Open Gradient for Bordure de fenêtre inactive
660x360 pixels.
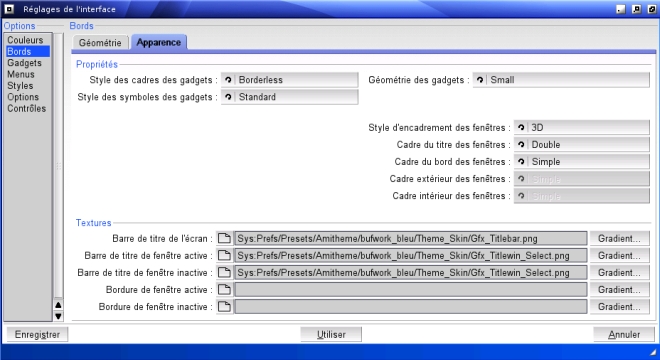click(619, 307)
